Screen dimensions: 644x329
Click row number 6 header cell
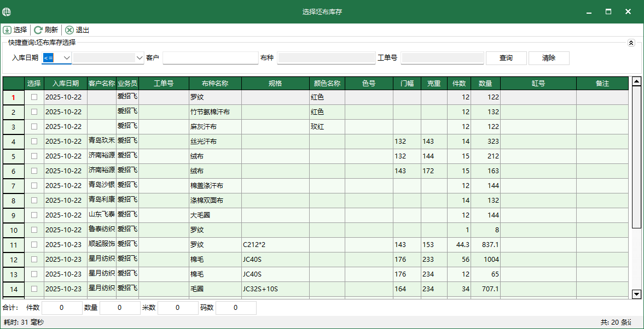point(13,171)
